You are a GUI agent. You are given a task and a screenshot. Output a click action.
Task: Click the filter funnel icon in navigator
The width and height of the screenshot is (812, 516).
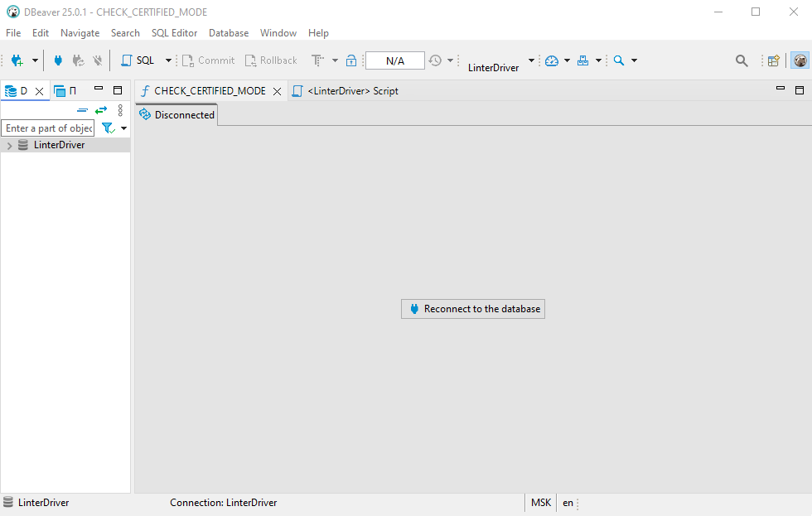[107, 128]
